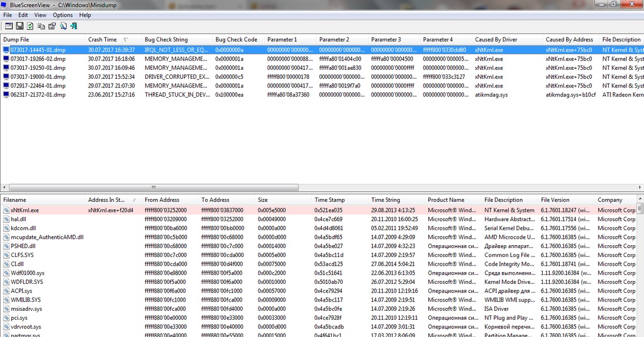644x337 pixels.
Task: Click the Exit icon in the toolbar
Action: [74, 26]
